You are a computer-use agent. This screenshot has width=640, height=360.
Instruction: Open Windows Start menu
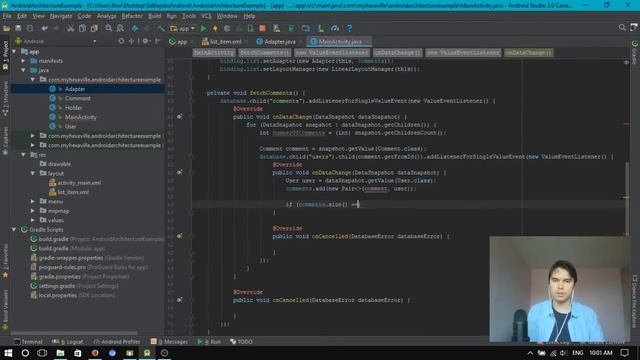tap(8, 353)
